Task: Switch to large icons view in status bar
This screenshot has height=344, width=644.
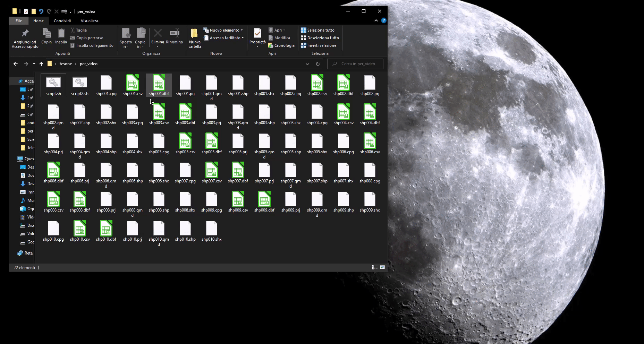Action: (382, 267)
